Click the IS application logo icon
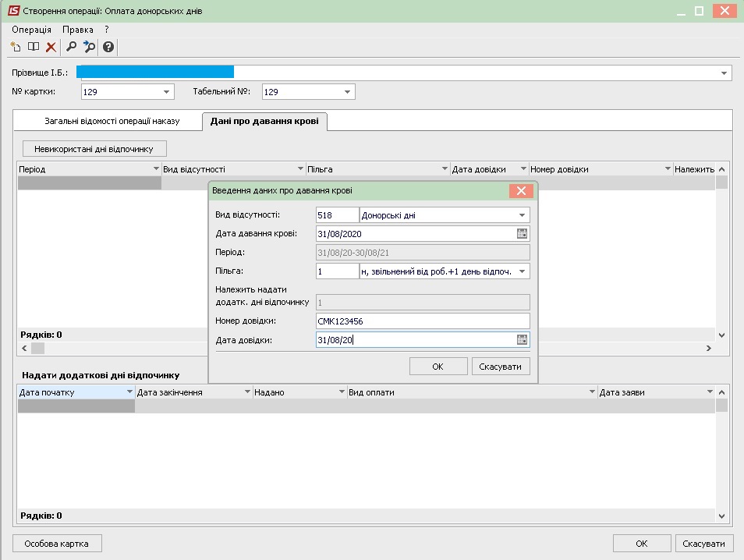This screenshot has height=560, width=744. 14,10
